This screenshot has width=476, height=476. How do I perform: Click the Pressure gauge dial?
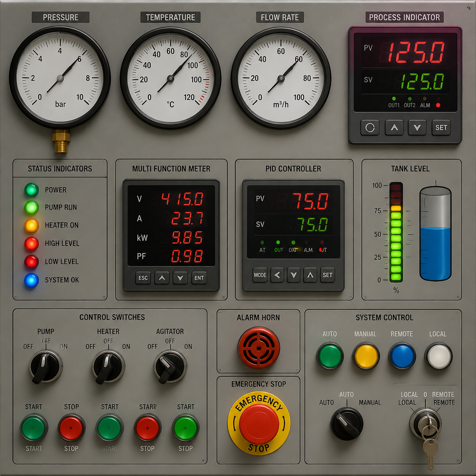click(60, 78)
